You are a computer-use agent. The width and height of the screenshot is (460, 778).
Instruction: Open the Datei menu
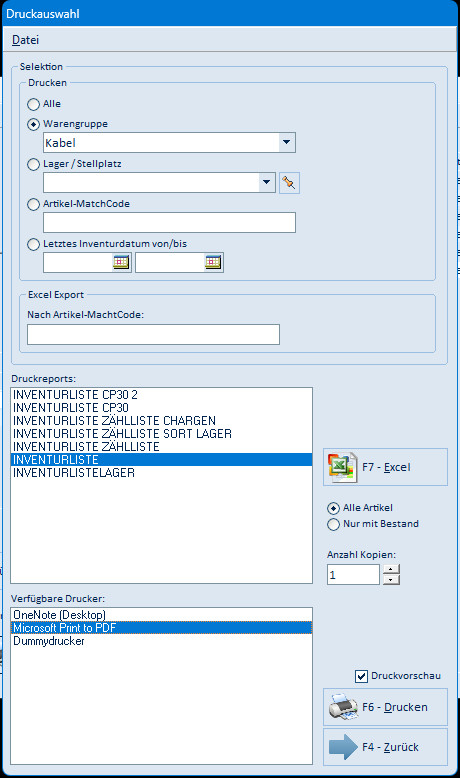[25, 40]
